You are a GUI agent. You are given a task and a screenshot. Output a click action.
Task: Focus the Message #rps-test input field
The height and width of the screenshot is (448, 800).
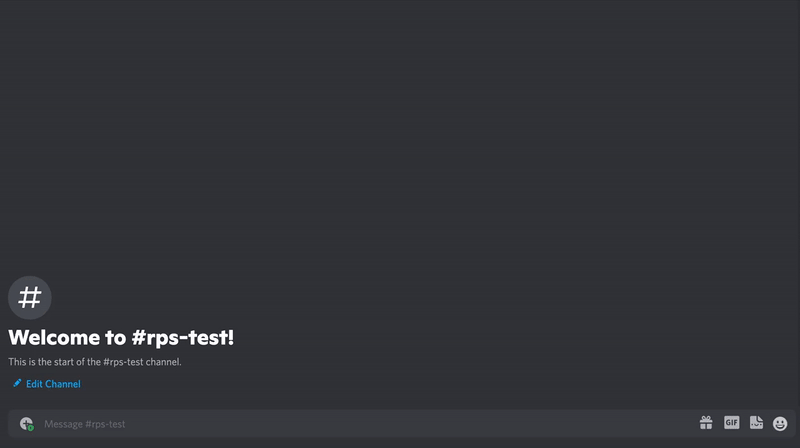pos(365,424)
